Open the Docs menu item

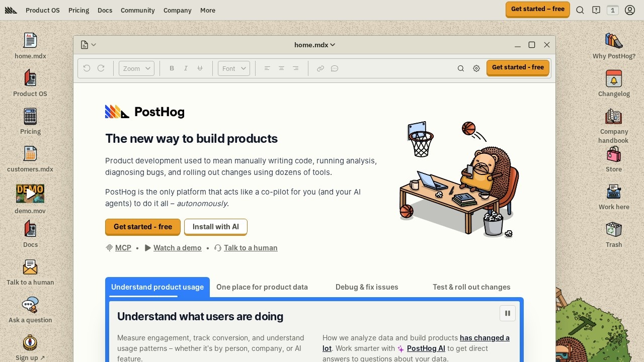[105, 10]
